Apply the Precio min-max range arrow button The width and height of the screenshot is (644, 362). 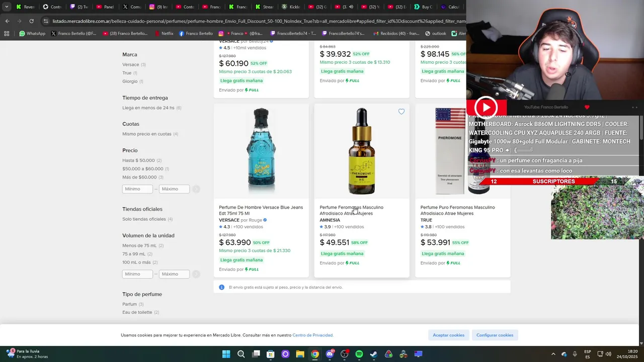[x=196, y=189]
